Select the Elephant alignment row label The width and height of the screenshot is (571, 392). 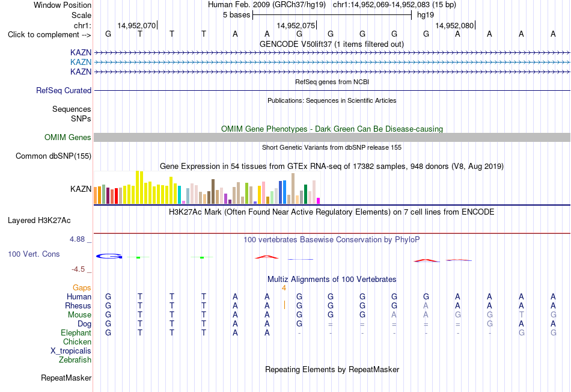point(76,332)
